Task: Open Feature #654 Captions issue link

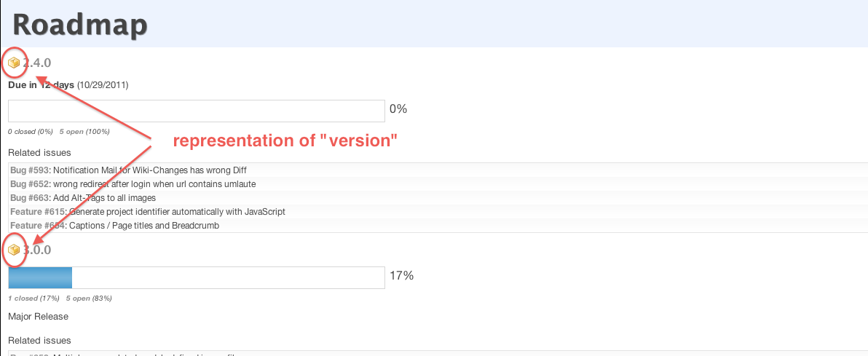Action: coord(38,226)
